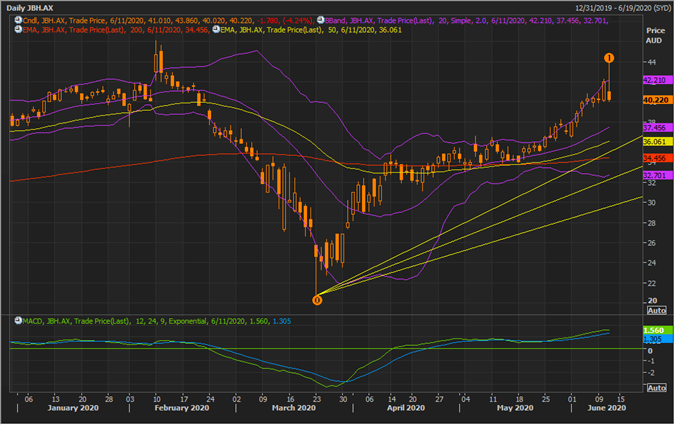Click the MACD 12, 24, 9 Exponential legend text
The height and width of the screenshot is (425, 675).
pos(157,321)
